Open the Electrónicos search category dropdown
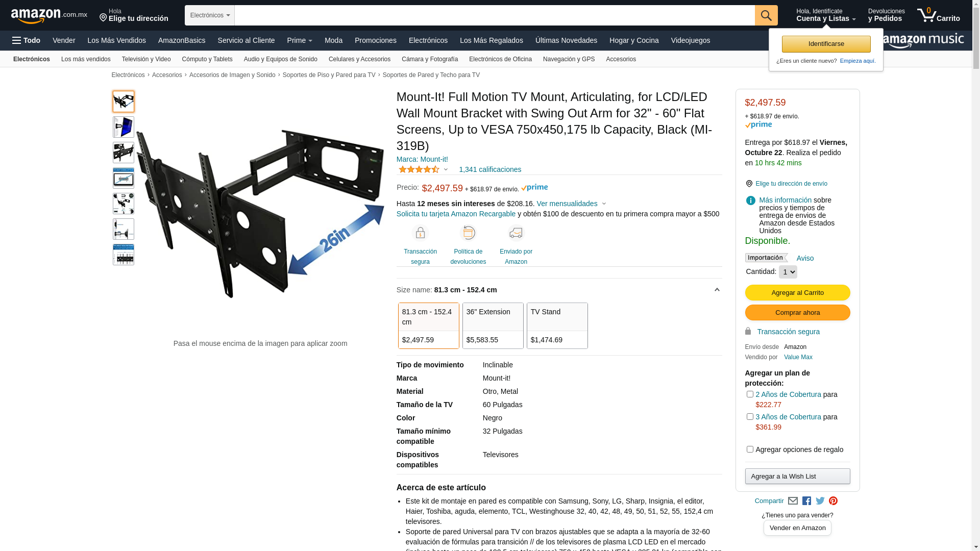 click(x=210, y=15)
